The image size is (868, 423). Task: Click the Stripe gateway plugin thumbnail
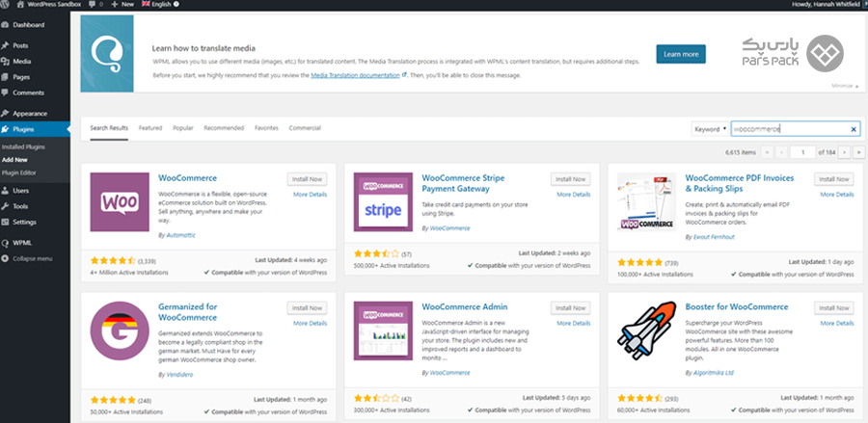(383, 201)
